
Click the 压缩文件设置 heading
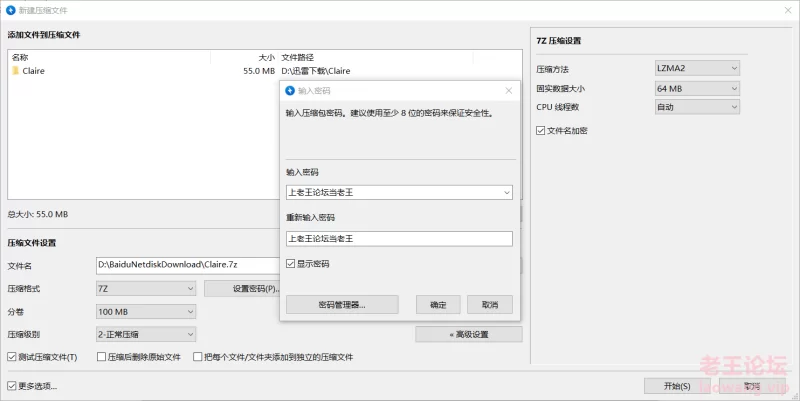(x=32, y=243)
